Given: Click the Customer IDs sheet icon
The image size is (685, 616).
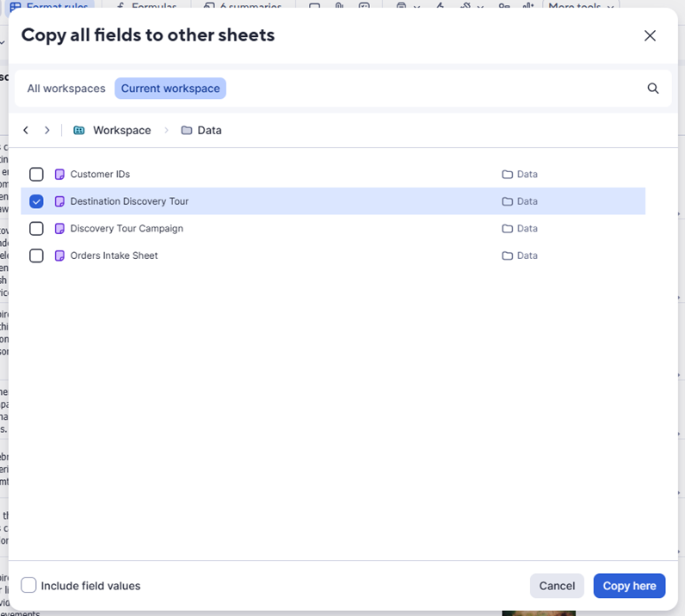Looking at the screenshot, I should (x=59, y=175).
